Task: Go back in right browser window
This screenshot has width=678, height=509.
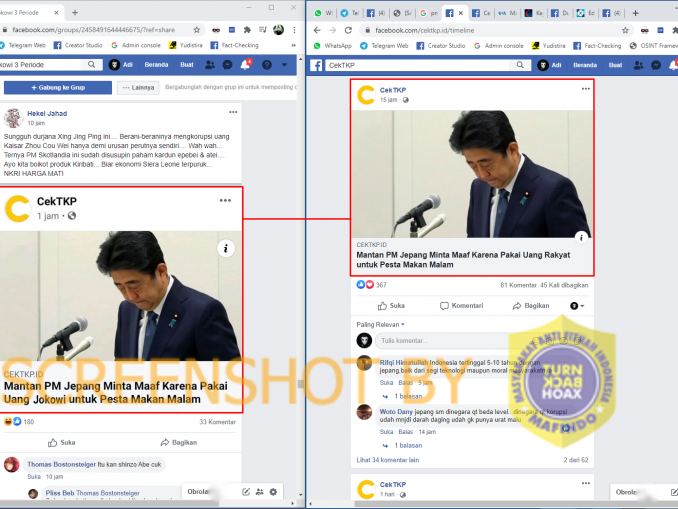Action: 317,30
